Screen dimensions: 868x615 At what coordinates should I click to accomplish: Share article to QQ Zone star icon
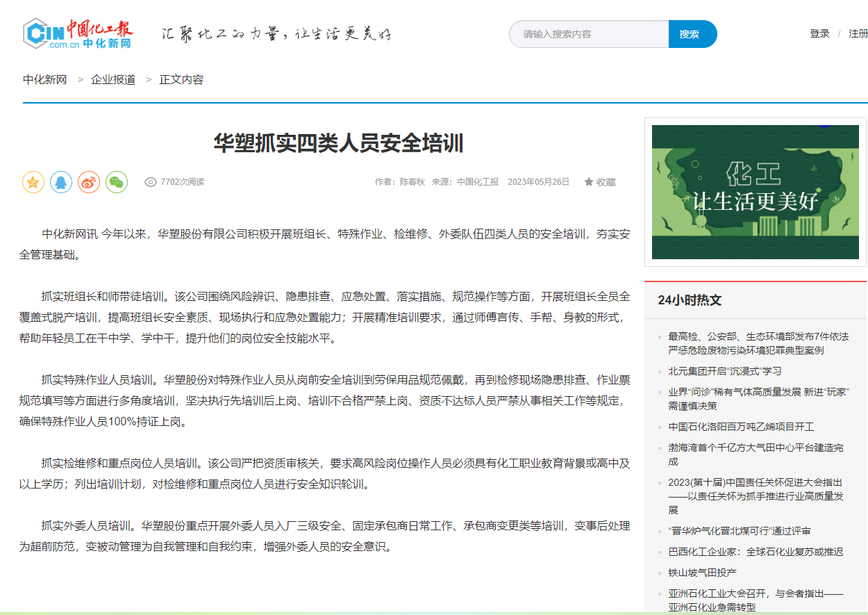(33, 183)
